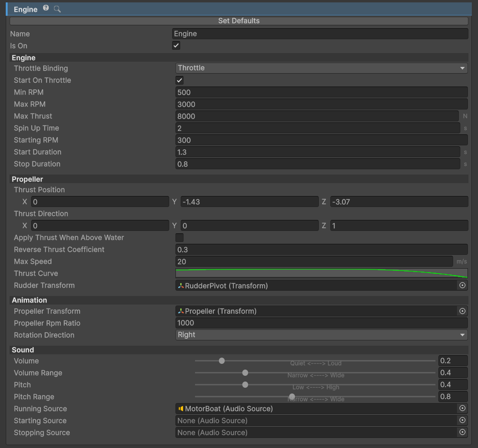This screenshot has width=478, height=448.
Task: Open object picker for Starting Source
Action: point(462,420)
